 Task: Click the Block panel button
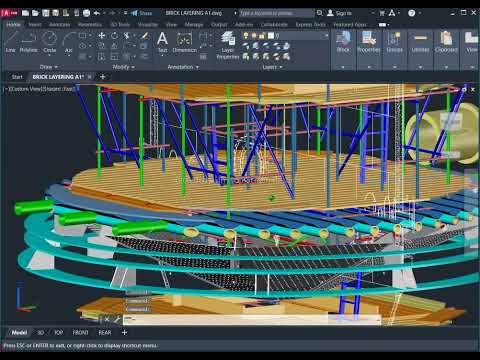pyautogui.click(x=343, y=42)
